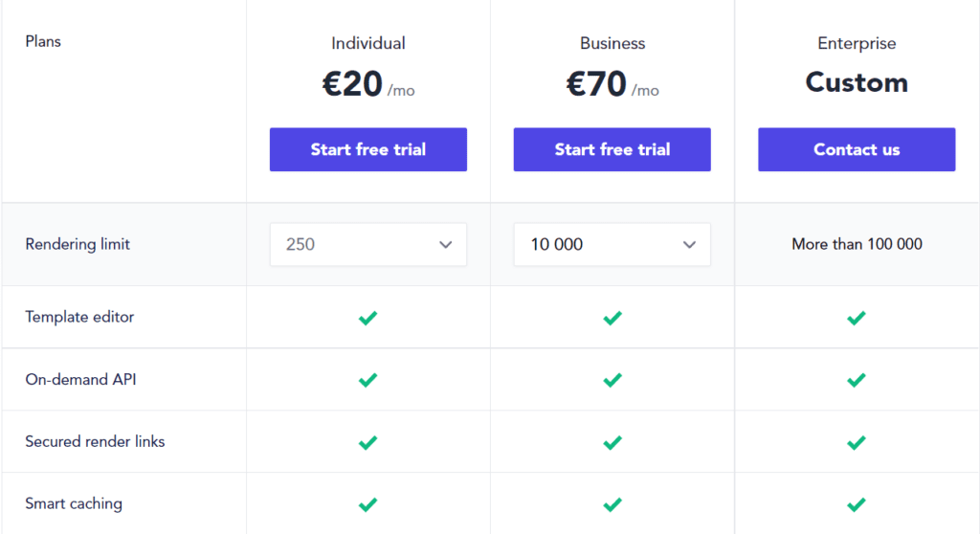
Task: Open the Business rendering limit dropdown showing 10 000
Action: (612, 244)
